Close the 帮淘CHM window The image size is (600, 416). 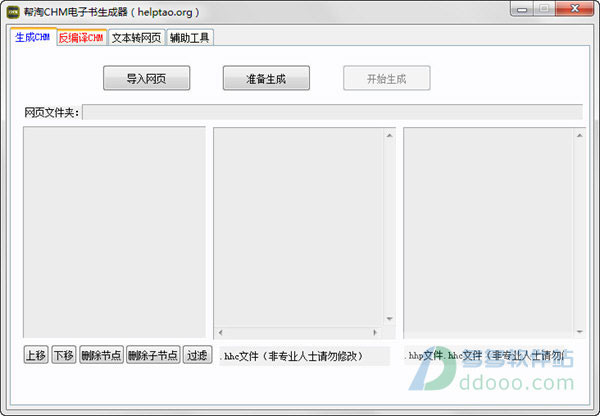pyautogui.click(x=574, y=9)
